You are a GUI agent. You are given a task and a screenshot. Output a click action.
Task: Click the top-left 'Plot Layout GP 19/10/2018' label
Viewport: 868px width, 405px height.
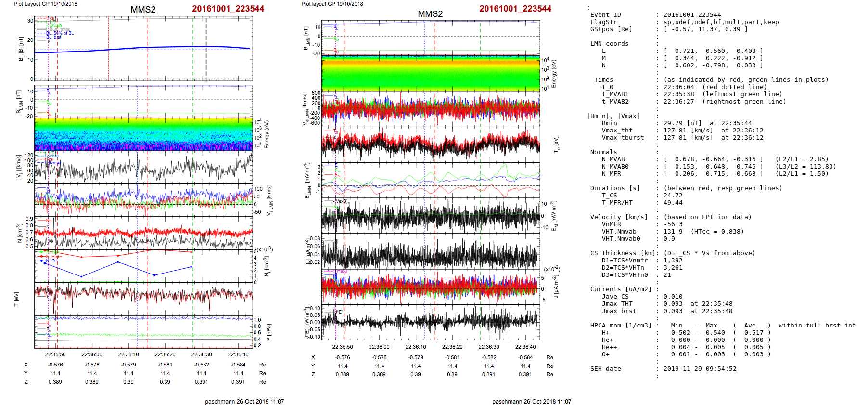45,4
